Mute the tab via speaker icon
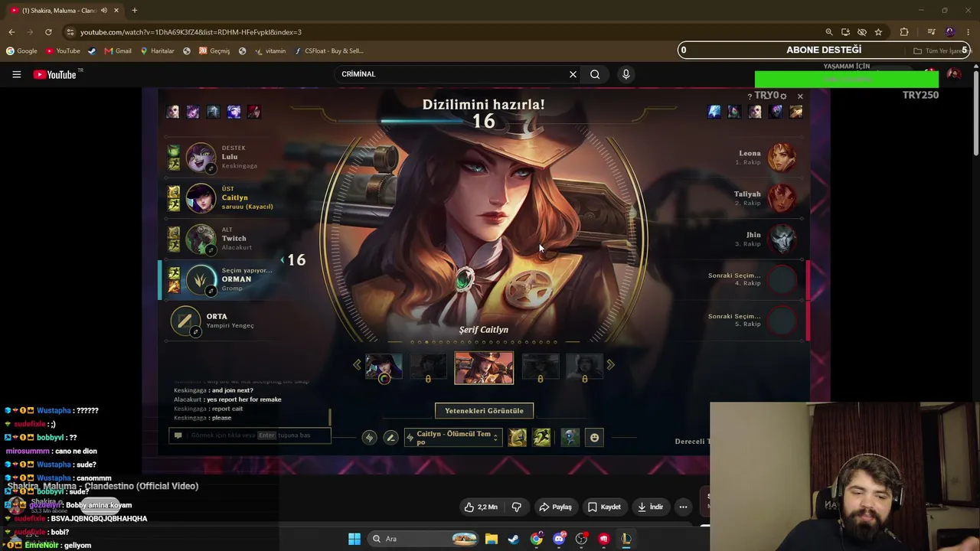Viewport: 980px width, 551px height. coord(104,11)
